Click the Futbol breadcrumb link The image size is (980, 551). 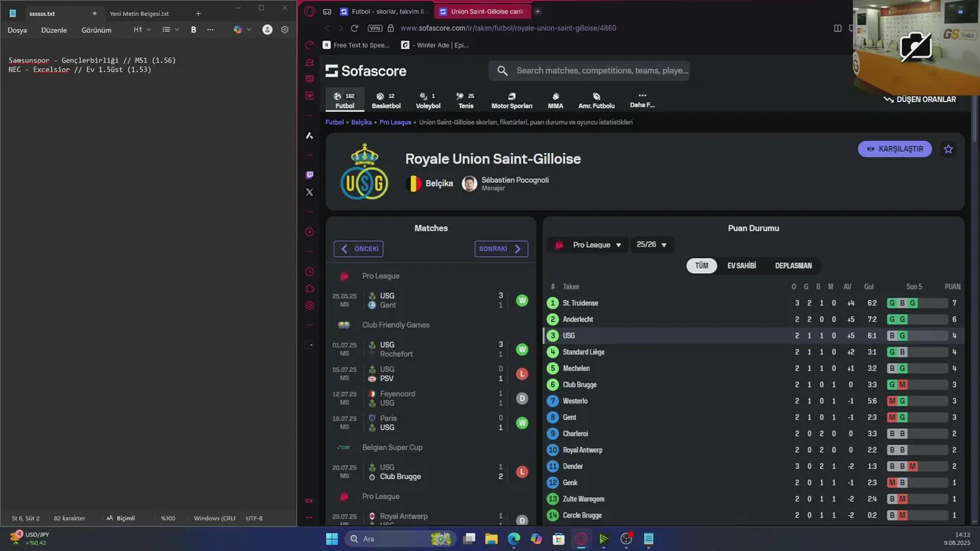[335, 122]
